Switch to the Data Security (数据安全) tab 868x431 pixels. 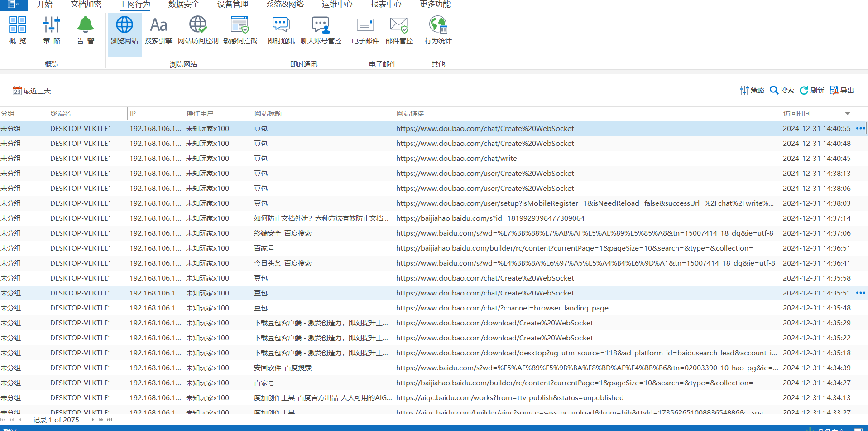pos(183,5)
